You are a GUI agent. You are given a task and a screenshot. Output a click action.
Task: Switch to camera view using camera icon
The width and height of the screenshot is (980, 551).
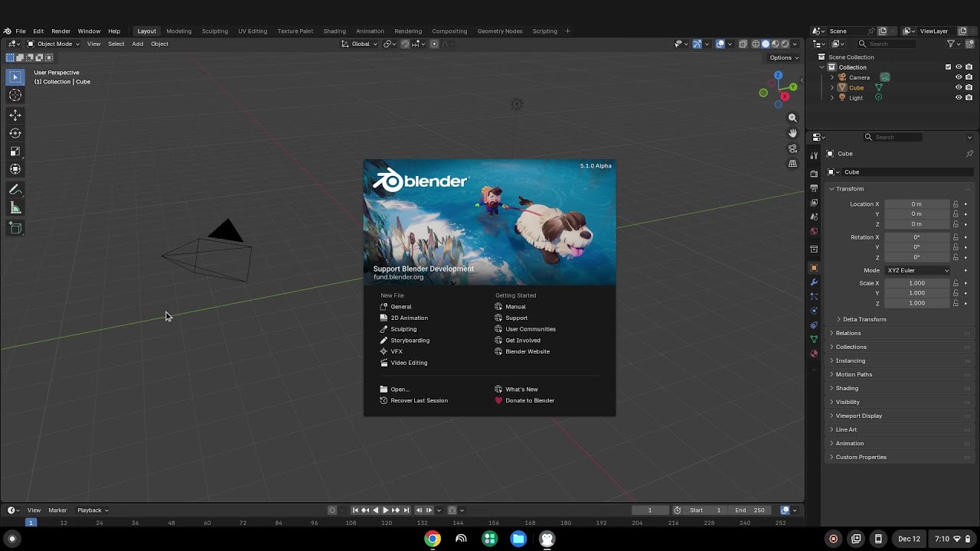point(792,148)
